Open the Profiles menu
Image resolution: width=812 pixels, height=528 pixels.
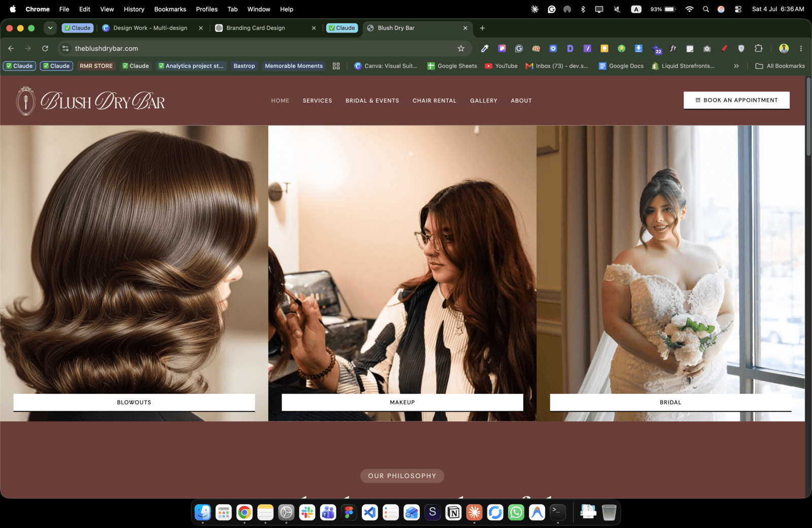pyautogui.click(x=207, y=9)
